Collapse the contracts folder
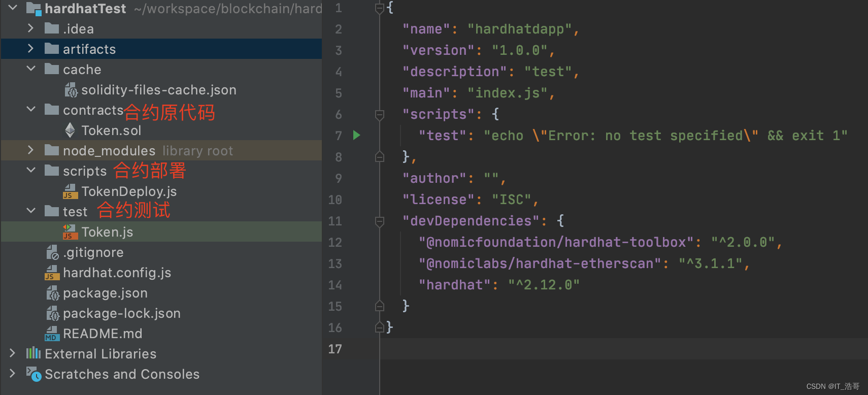 pos(31,109)
